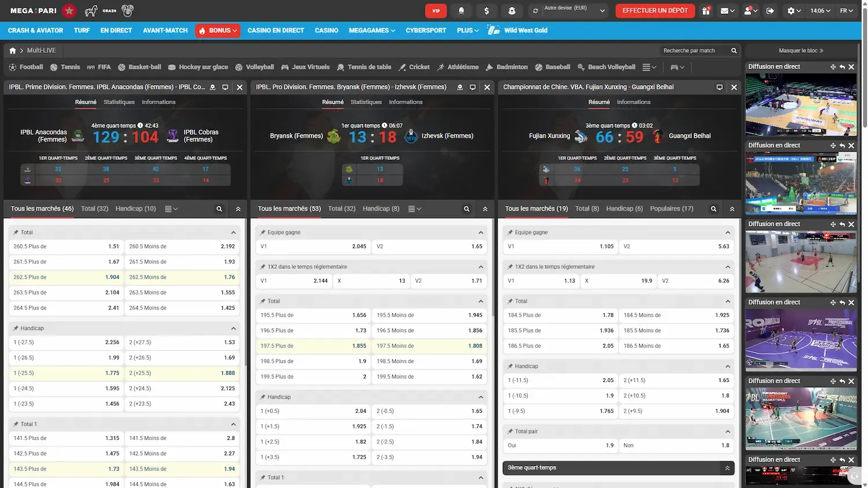
Task: Click the Recherche par match search field
Action: pos(694,50)
